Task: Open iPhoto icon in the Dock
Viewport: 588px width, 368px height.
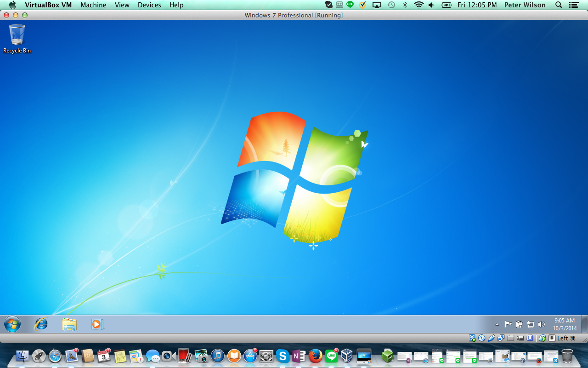Action: (x=201, y=356)
